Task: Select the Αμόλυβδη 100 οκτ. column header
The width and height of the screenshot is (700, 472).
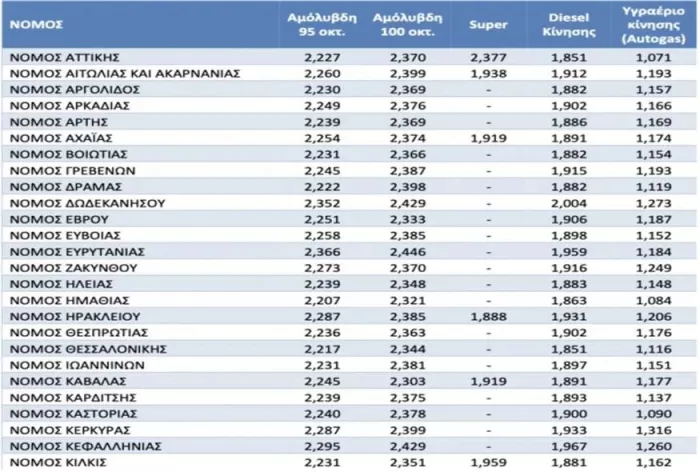Action: point(408,25)
